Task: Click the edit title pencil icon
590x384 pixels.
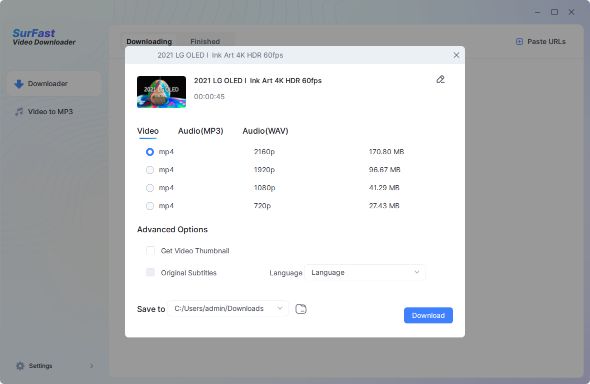Action: click(x=440, y=79)
